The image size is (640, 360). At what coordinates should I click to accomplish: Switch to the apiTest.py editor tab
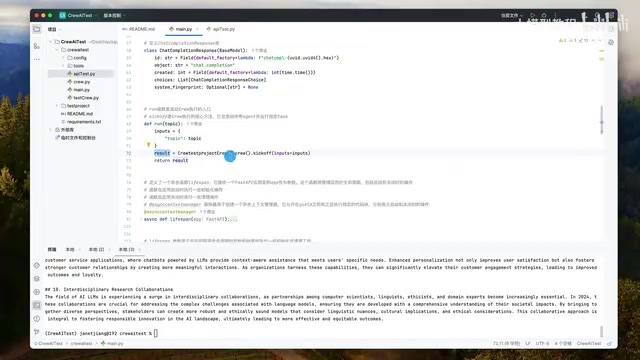[221, 29]
